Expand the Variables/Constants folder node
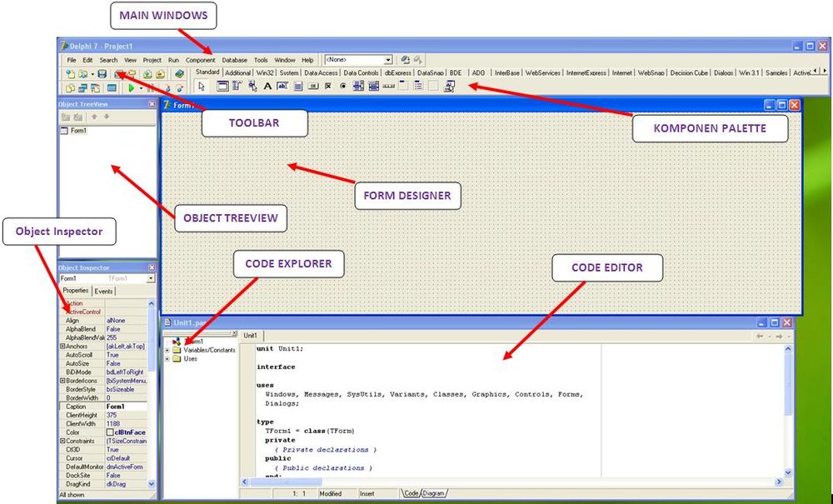 (x=167, y=351)
